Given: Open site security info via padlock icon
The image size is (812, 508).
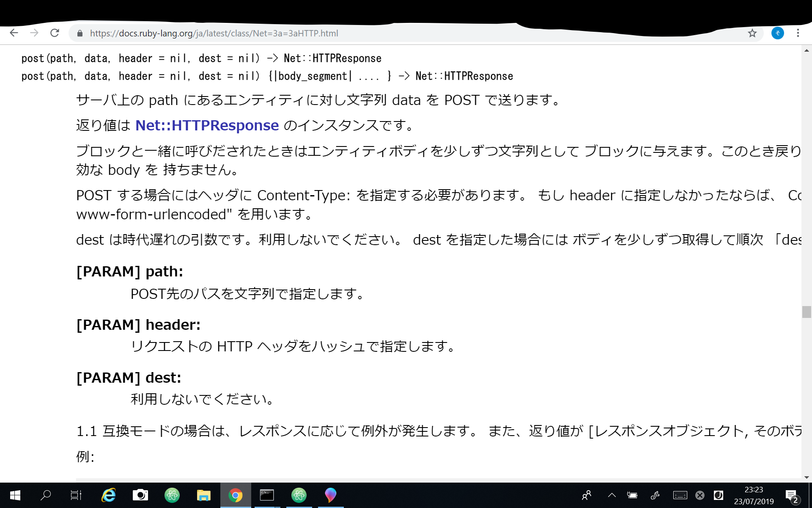Looking at the screenshot, I should 80,33.
